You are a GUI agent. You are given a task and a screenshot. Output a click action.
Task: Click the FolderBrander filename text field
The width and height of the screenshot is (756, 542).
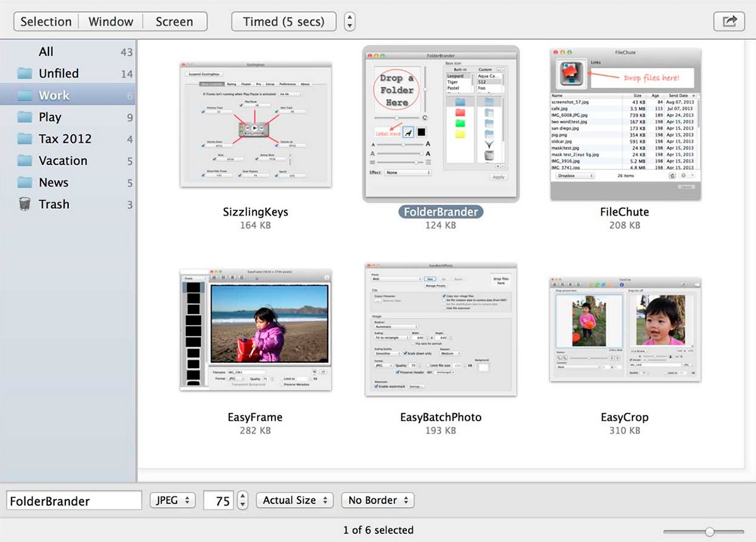(x=74, y=501)
